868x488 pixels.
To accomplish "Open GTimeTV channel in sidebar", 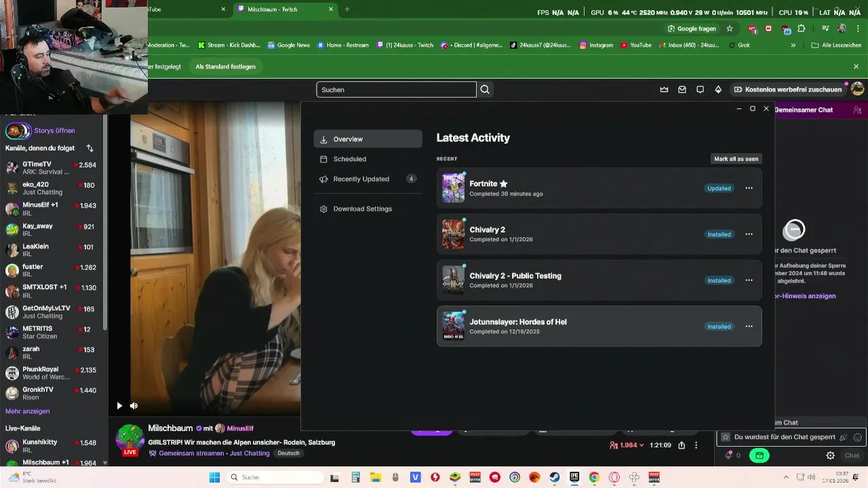I will tap(52, 168).
